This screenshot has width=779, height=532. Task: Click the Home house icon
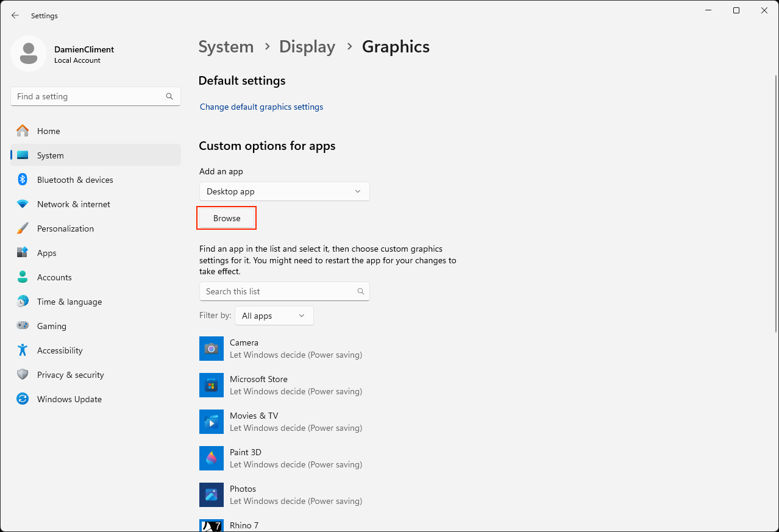coord(23,131)
